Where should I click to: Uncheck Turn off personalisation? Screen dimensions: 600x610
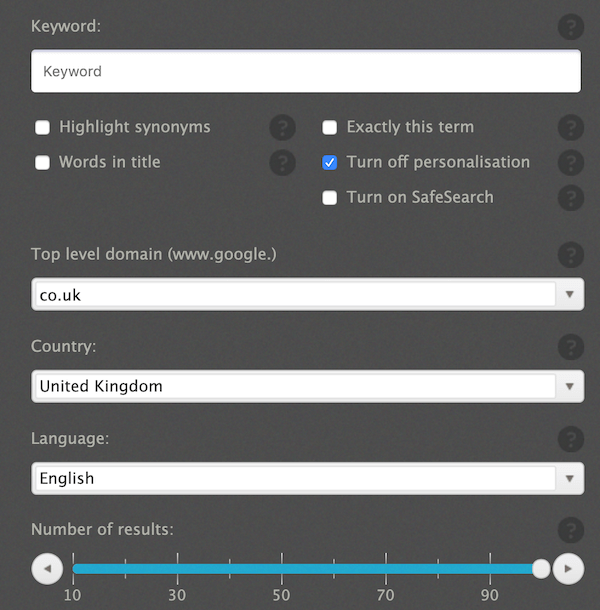(x=330, y=162)
